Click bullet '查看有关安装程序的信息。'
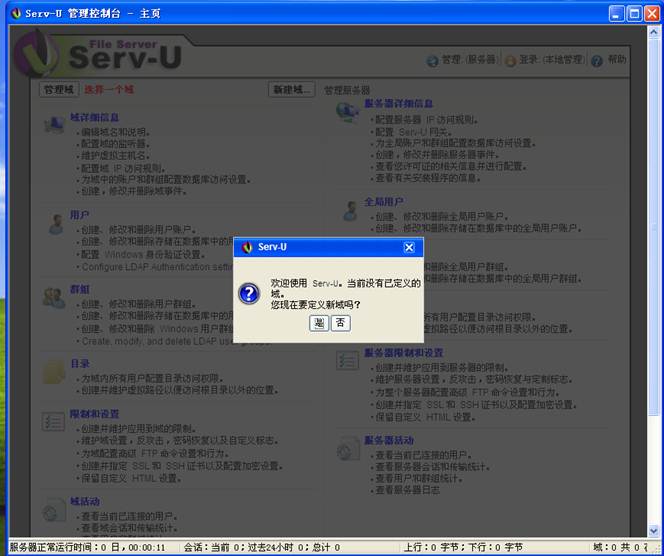The image size is (664, 556). [428, 178]
